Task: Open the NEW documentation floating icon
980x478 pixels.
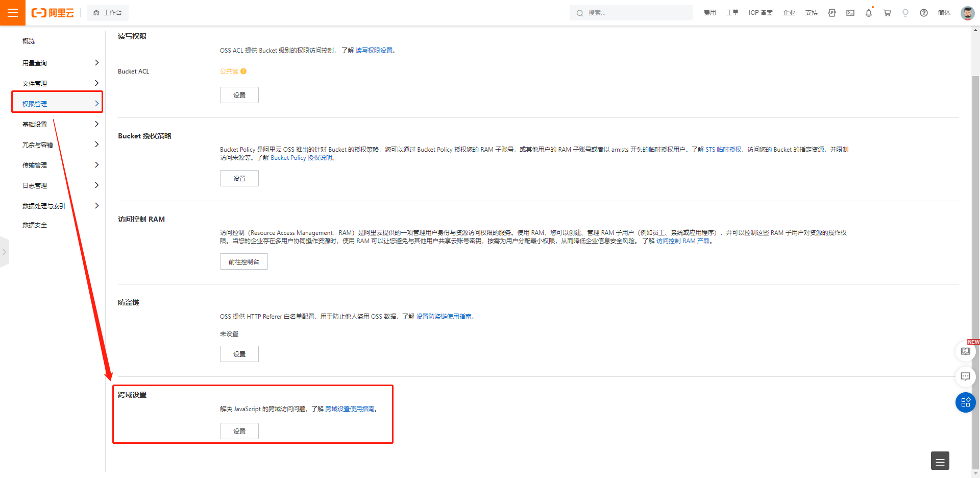Action: pyautogui.click(x=966, y=351)
